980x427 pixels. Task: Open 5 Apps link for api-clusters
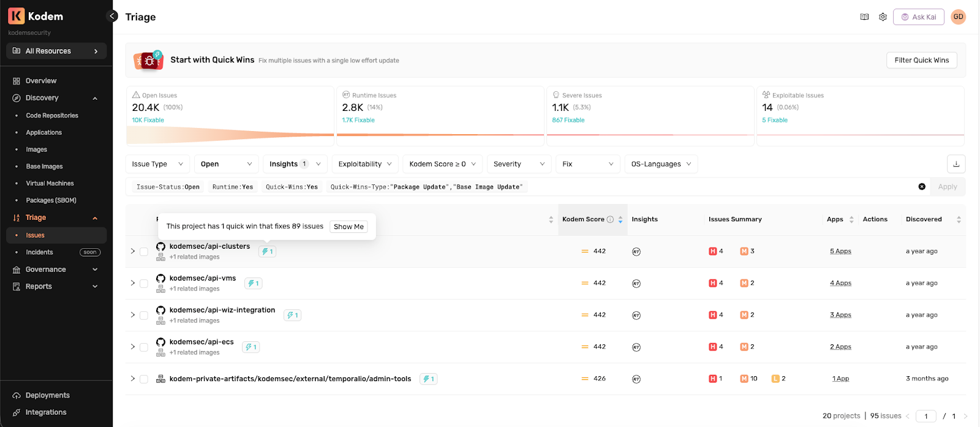840,251
